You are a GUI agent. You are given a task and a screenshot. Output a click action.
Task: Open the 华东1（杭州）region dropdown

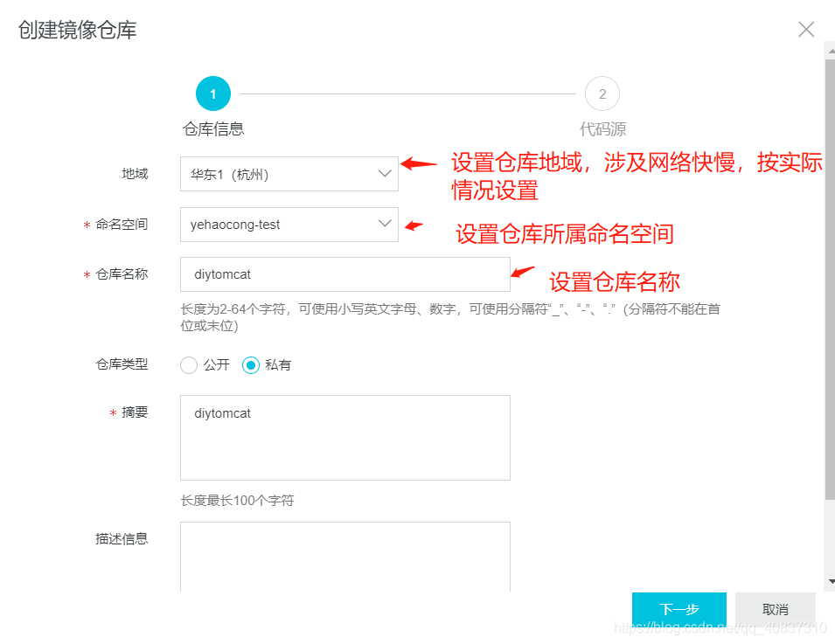click(289, 174)
